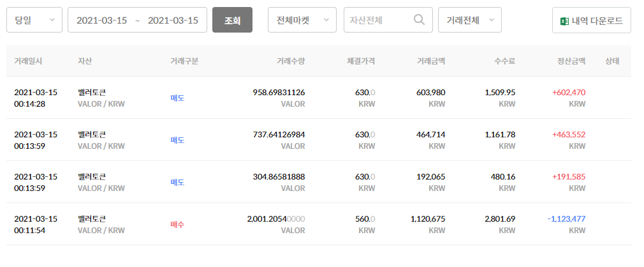
Task: Click settlement amount +602,470
Action: [569, 92]
